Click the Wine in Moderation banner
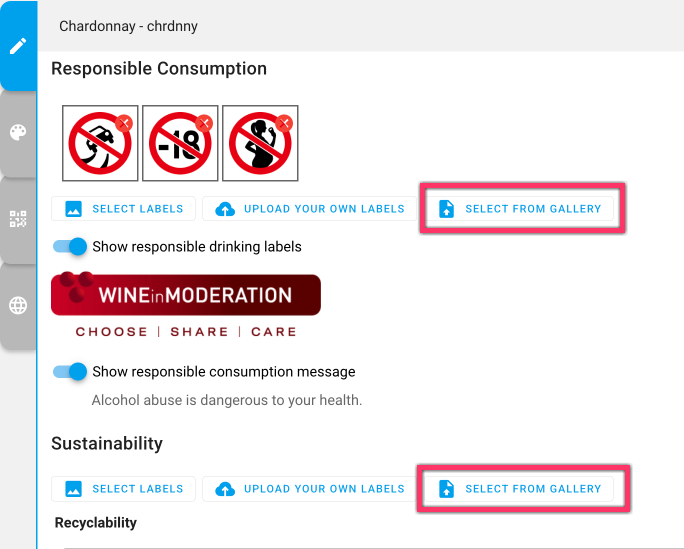Viewport: 684px width, 549px height. point(186,305)
